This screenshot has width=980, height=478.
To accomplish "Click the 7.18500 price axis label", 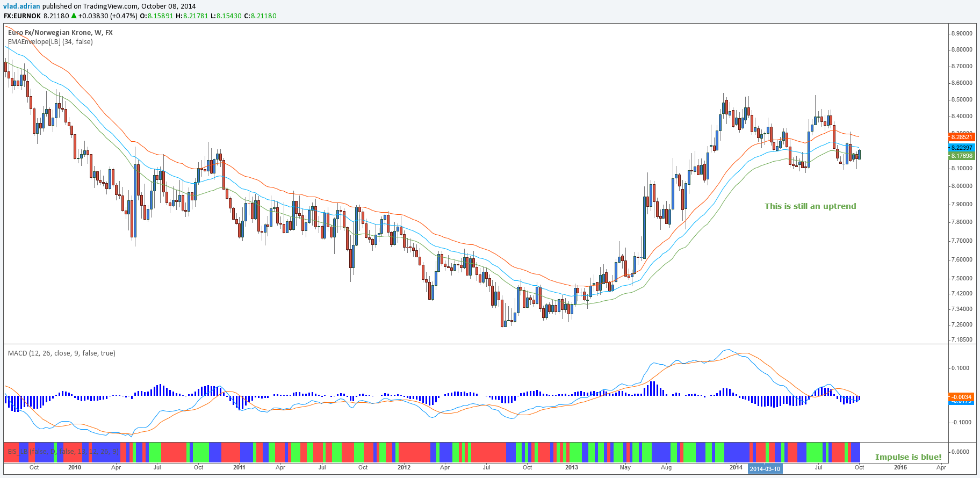I will click(x=962, y=340).
